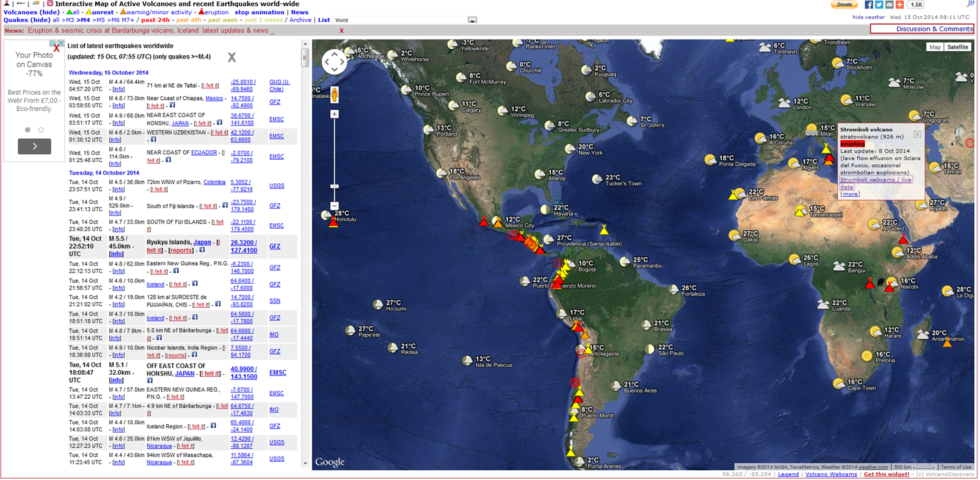This screenshot has width=980, height=480.
Task: Toggle Quakes (hide) layer
Action: coord(27,20)
